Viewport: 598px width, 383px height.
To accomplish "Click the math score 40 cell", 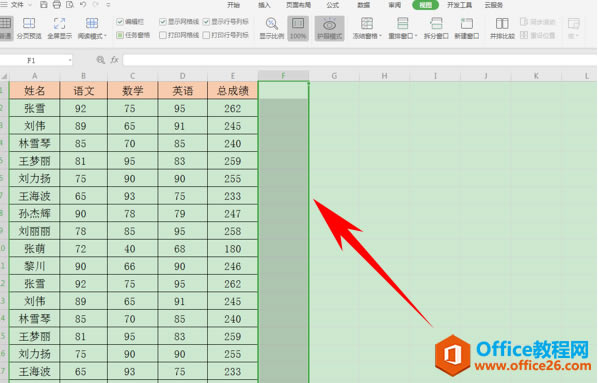I will [x=133, y=249].
